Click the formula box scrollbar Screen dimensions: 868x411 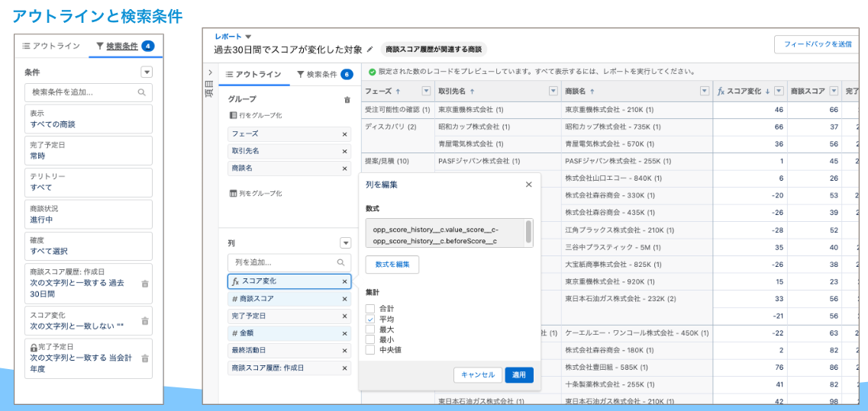[528, 231]
